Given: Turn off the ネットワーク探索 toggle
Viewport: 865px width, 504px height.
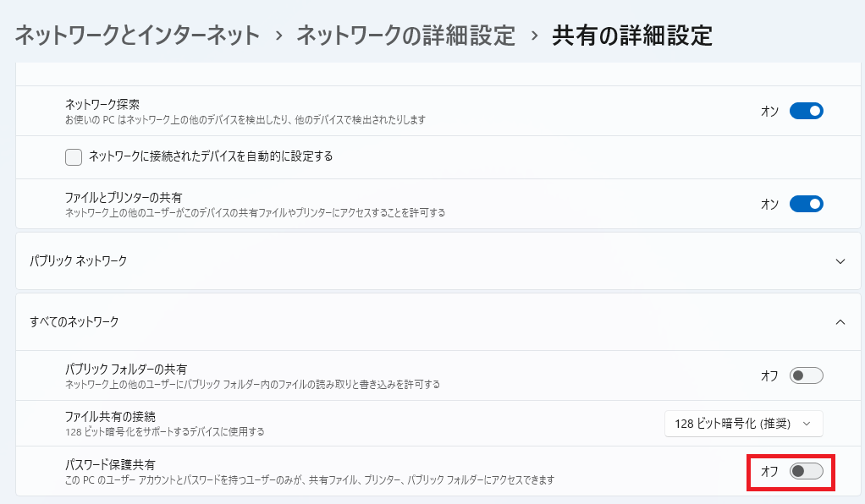Looking at the screenshot, I should 806,111.
